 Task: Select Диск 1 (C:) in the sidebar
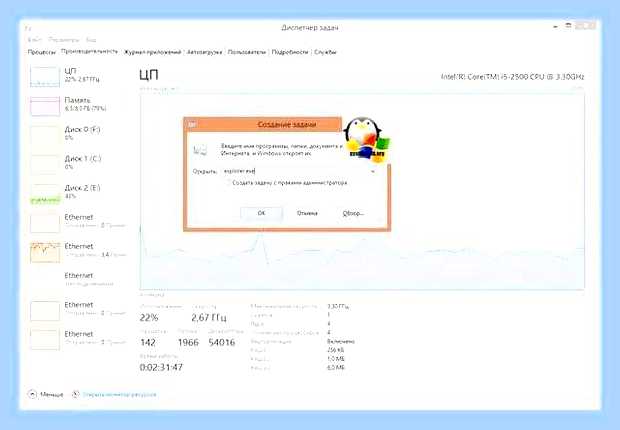[77, 164]
